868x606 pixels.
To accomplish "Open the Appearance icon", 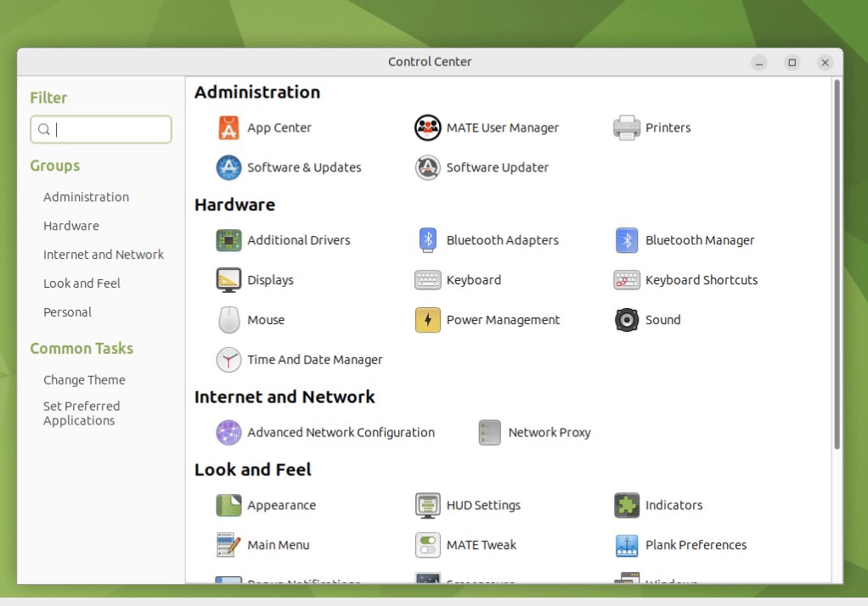I will [228, 505].
